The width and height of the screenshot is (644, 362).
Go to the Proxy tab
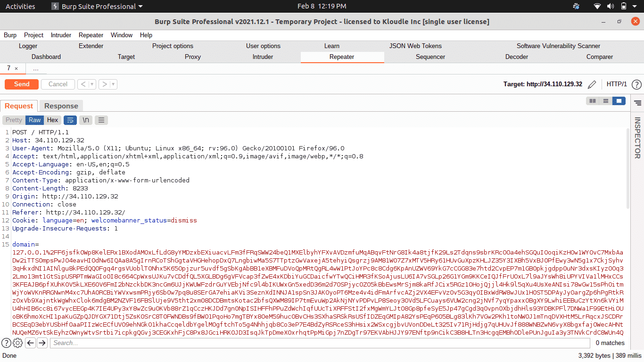click(x=193, y=57)
